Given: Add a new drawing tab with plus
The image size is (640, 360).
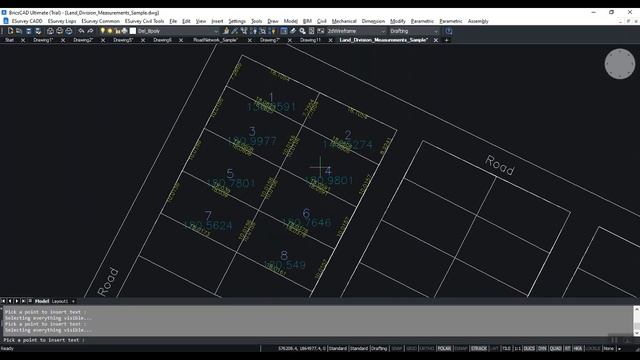Looking at the screenshot, I should (447, 40).
